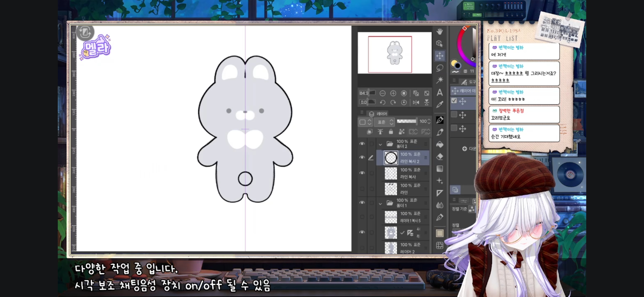Screen dimensions: 644x297
Task: Select the Gradient tool
Action: pos(439,169)
